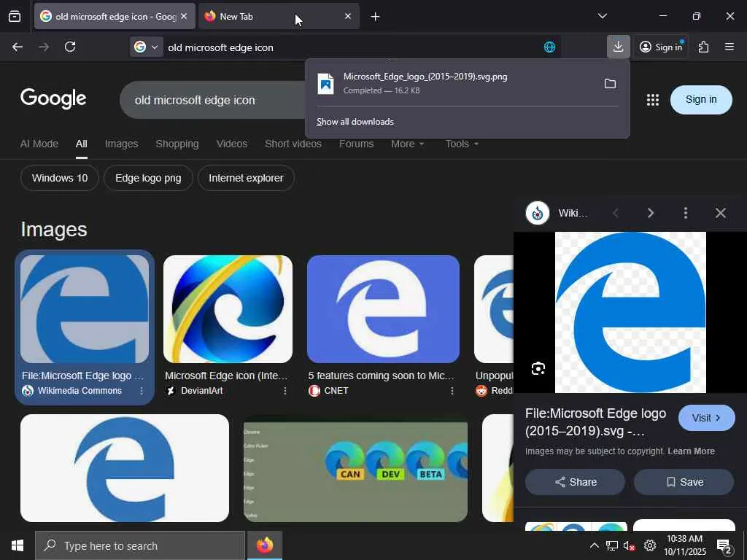Open the Extensions puzzle icon
The height and width of the screenshot is (560, 747).
click(703, 47)
